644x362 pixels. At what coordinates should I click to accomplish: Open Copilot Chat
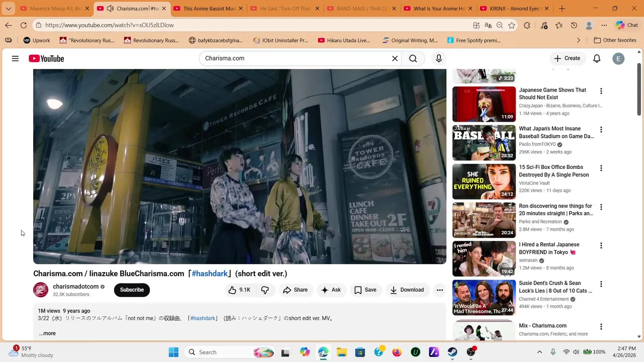pos(627,25)
